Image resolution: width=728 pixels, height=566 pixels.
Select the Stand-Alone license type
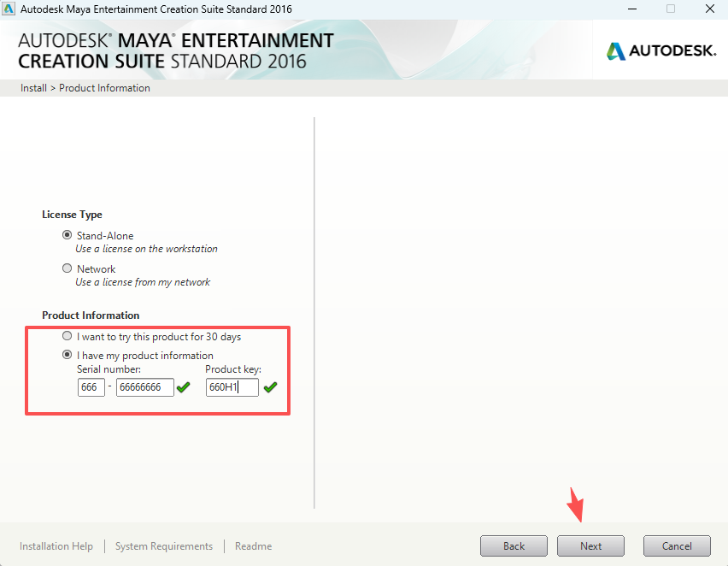click(67, 235)
